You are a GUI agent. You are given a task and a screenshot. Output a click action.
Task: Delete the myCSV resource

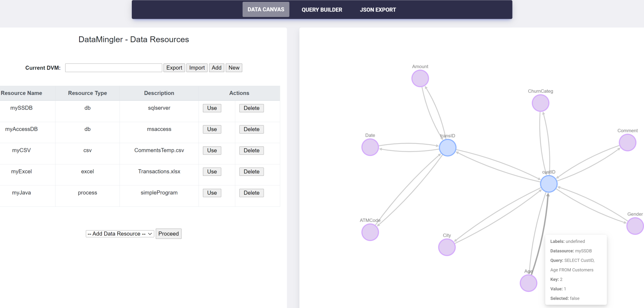click(x=251, y=151)
